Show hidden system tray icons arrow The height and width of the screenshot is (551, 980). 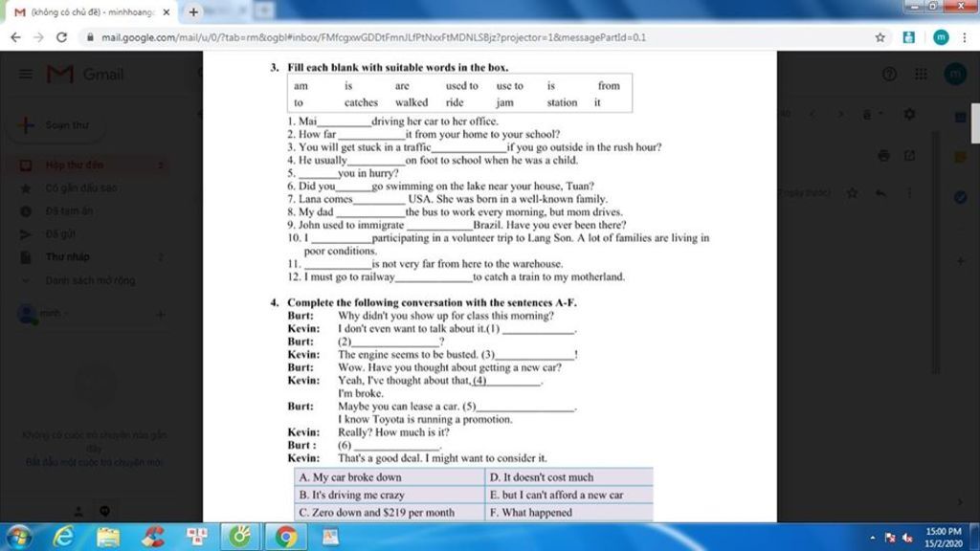pos(872,538)
